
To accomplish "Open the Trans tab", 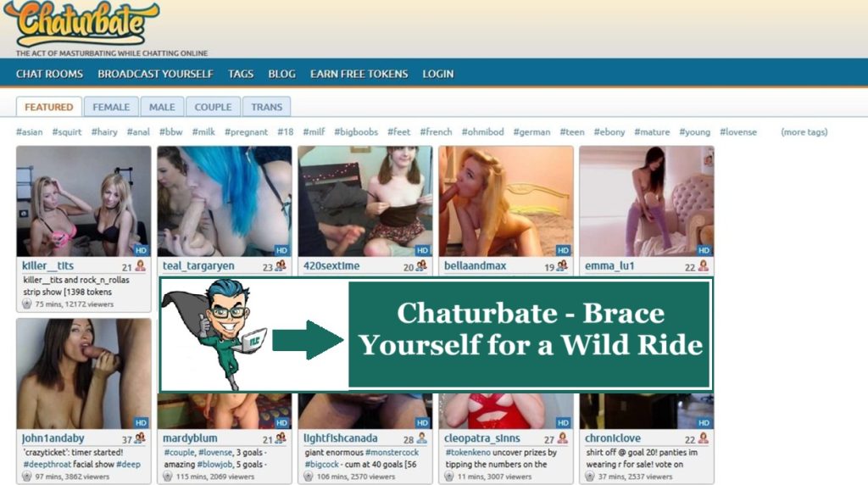I will [x=266, y=107].
